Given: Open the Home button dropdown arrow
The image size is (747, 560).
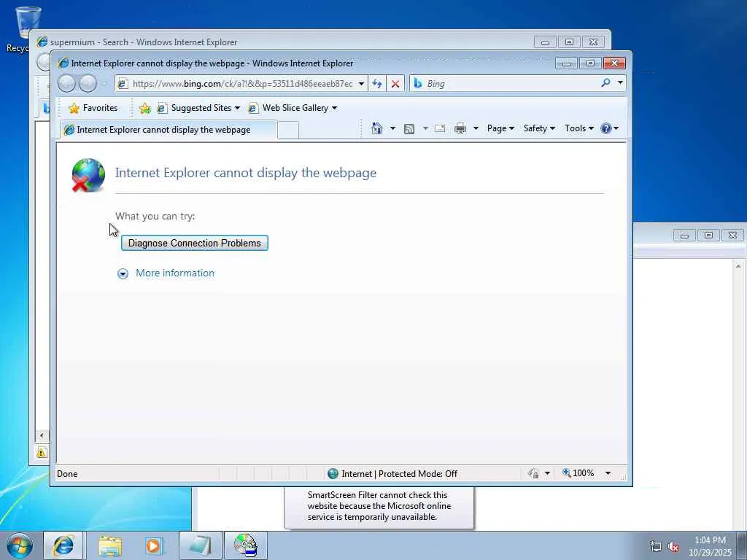Looking at the screenshot, I should (392, 128).
